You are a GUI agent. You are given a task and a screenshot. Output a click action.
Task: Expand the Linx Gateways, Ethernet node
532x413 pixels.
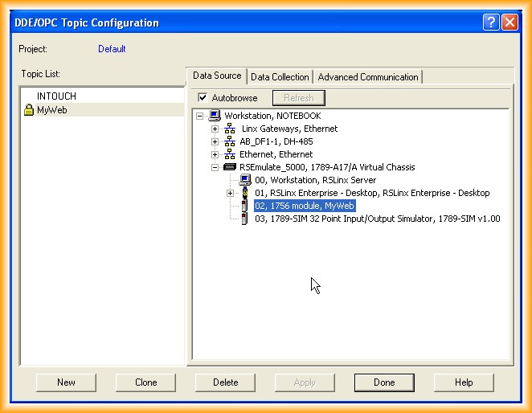[215, 129]
